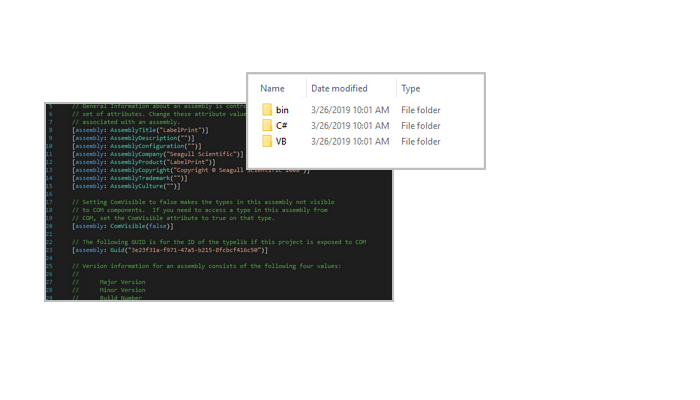
Task: Click the C# folder icon
Action: 267,126
